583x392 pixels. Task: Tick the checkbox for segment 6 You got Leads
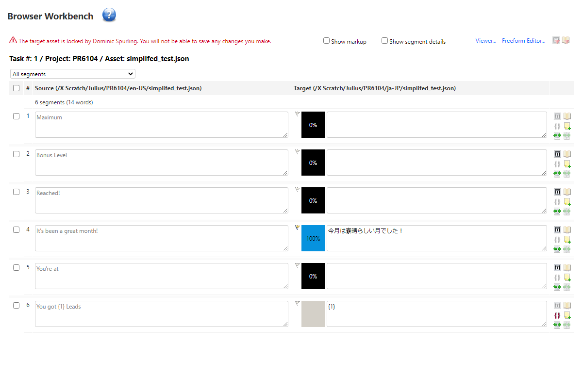click(17, 306)
